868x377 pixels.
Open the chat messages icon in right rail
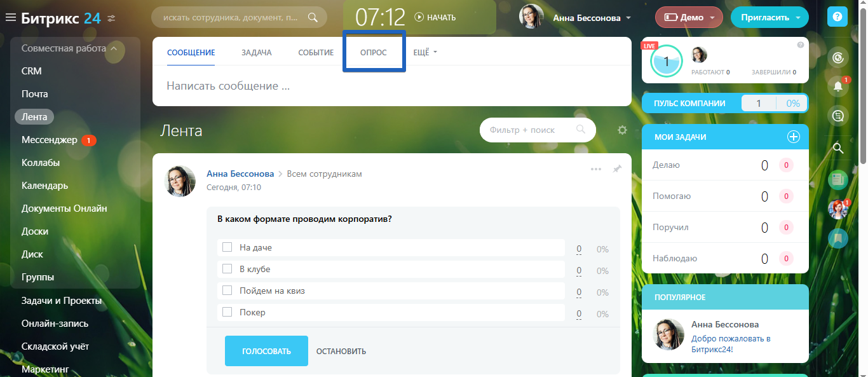click(838, 116)
